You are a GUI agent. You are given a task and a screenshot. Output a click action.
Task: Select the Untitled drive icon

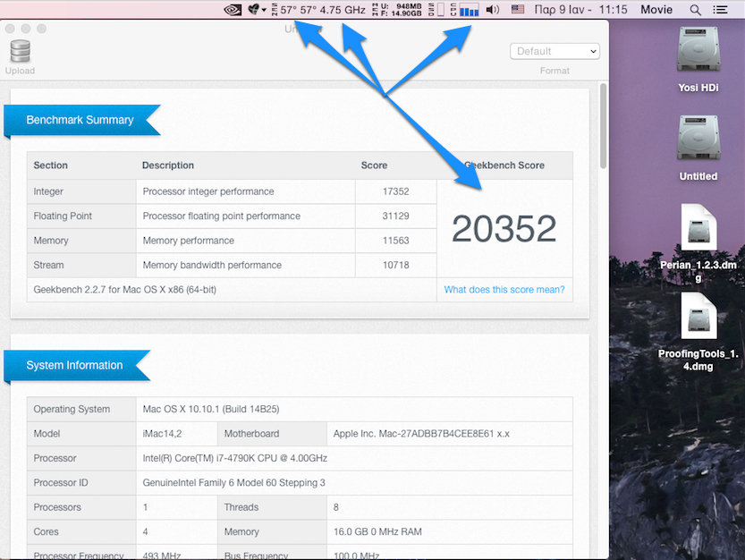[698, 138]
